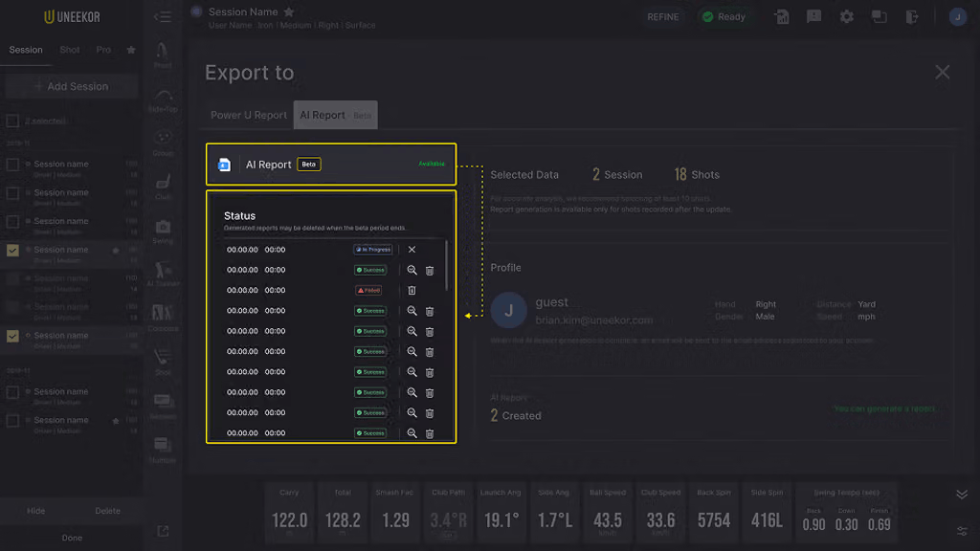This screenshot has height=551, width=980.
Task: Select the Club icon in the sidebar
Action: 163,187
